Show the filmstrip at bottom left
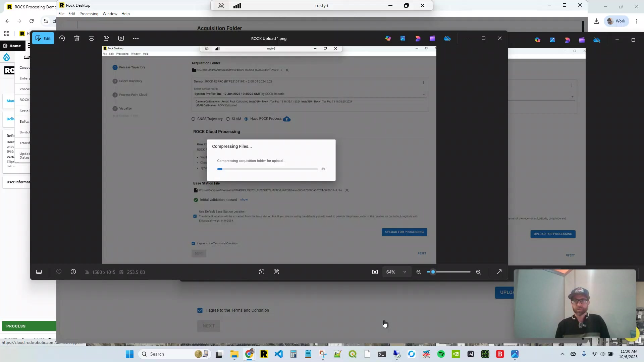Screen dimensions: 644x362 [39, 272]
